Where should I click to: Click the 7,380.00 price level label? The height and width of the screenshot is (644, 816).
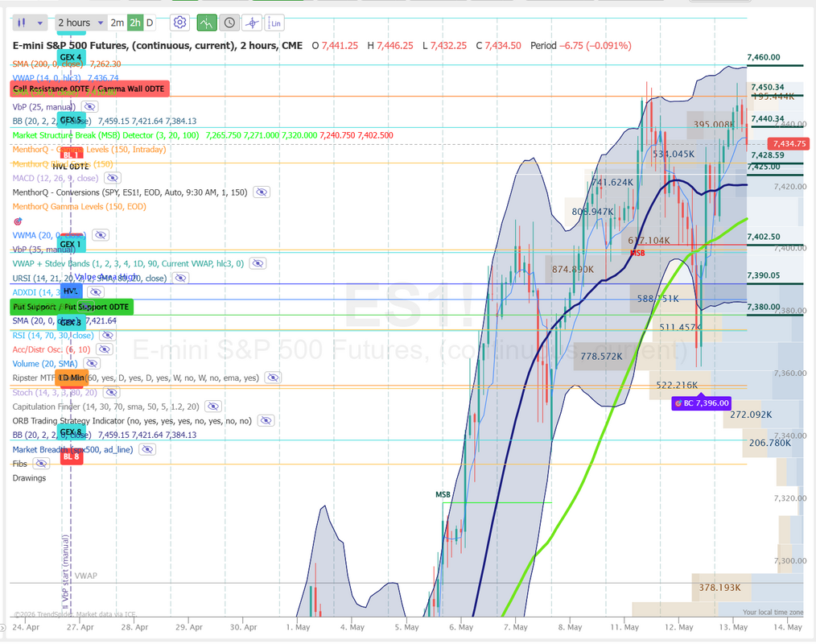tap(764, 308)
